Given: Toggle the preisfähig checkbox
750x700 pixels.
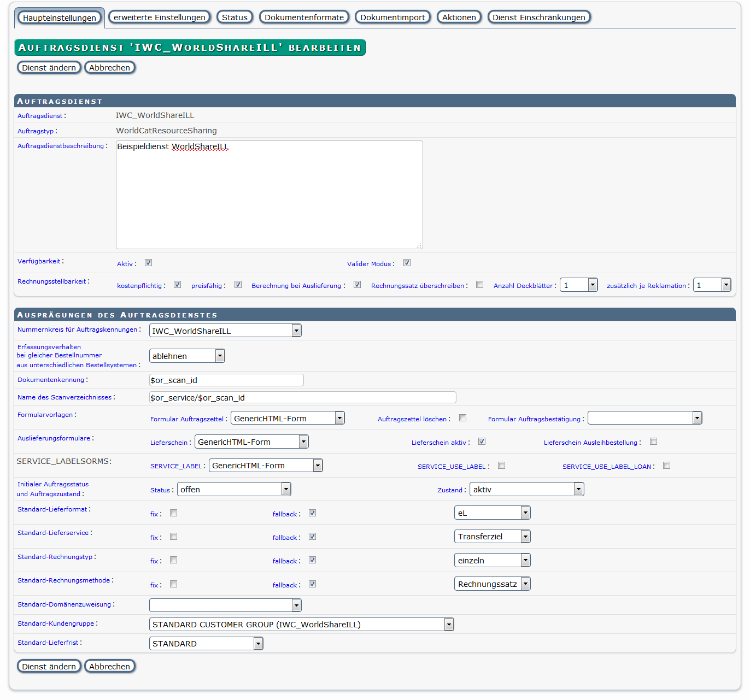Looking at the screenshot, I should pyautogui.click(x=238, y=285).
